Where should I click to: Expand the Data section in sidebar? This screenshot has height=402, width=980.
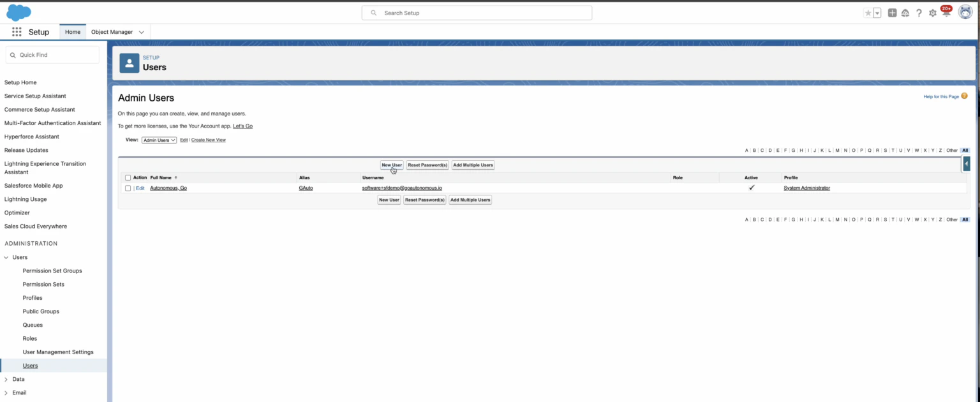coord(6,379)
